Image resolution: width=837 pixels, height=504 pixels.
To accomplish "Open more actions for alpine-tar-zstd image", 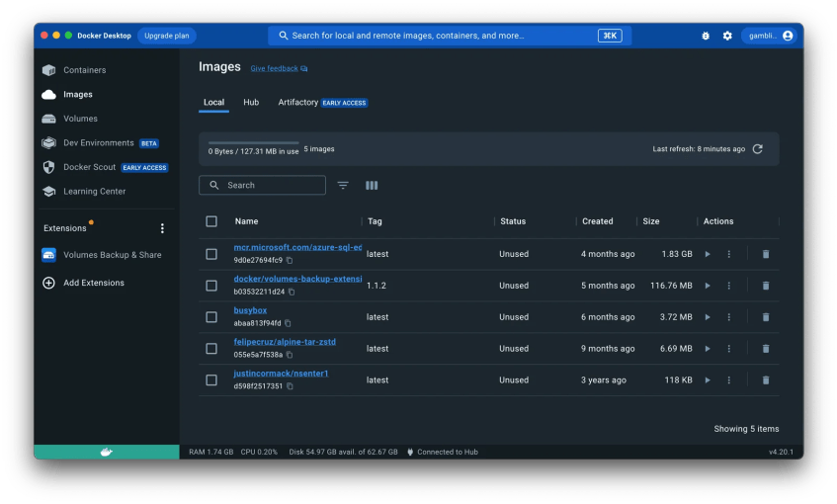I will 728,349.
